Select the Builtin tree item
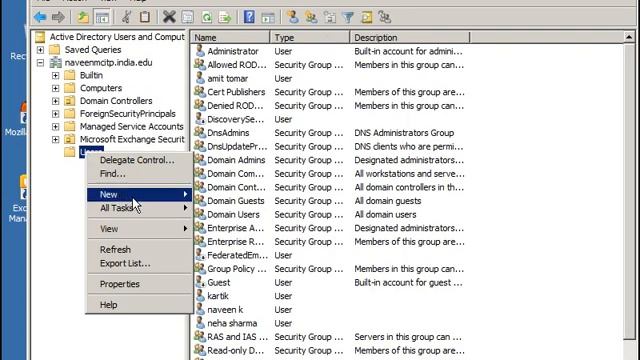This screenshot has height=360, width=640. 91,75
